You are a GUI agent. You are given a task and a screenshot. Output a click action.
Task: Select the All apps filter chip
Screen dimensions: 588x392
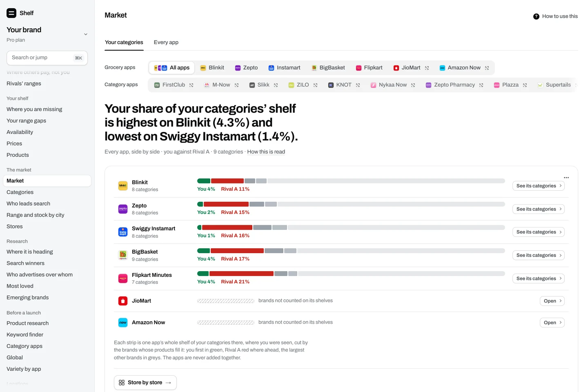pyautogui.click(x=171, y=68)
